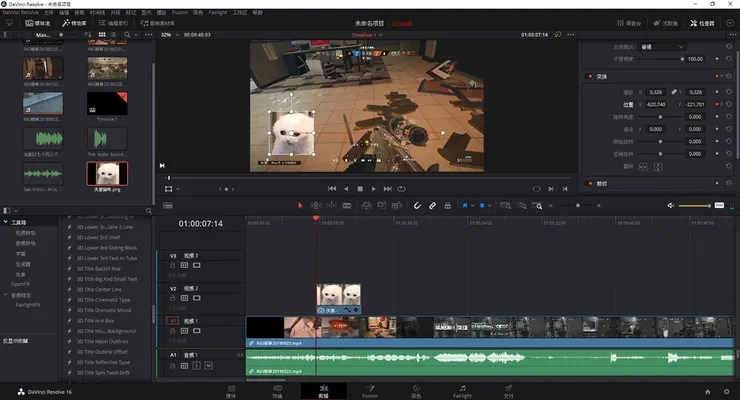Click the Stop playback button
This screenshot has height=400, width=740.
[x=360, y=188]
